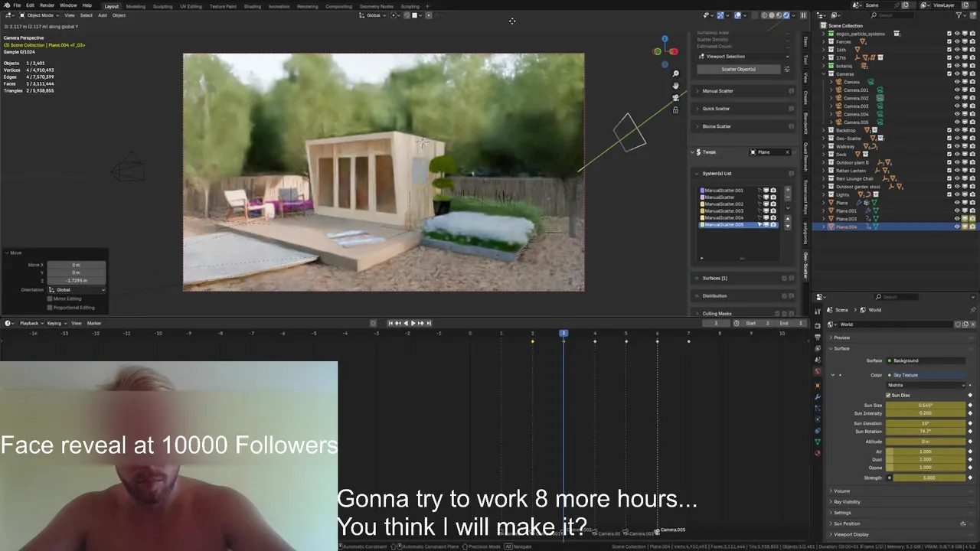Play the animation forward

coord(413,323)
